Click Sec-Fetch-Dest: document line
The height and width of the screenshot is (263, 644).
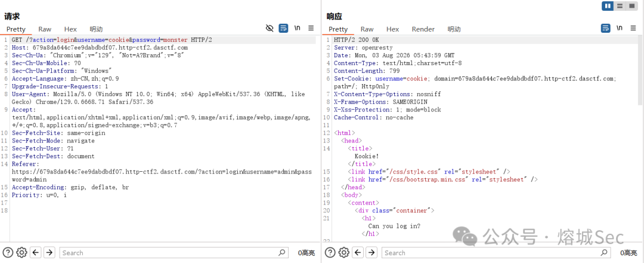[x=53, y=157]
